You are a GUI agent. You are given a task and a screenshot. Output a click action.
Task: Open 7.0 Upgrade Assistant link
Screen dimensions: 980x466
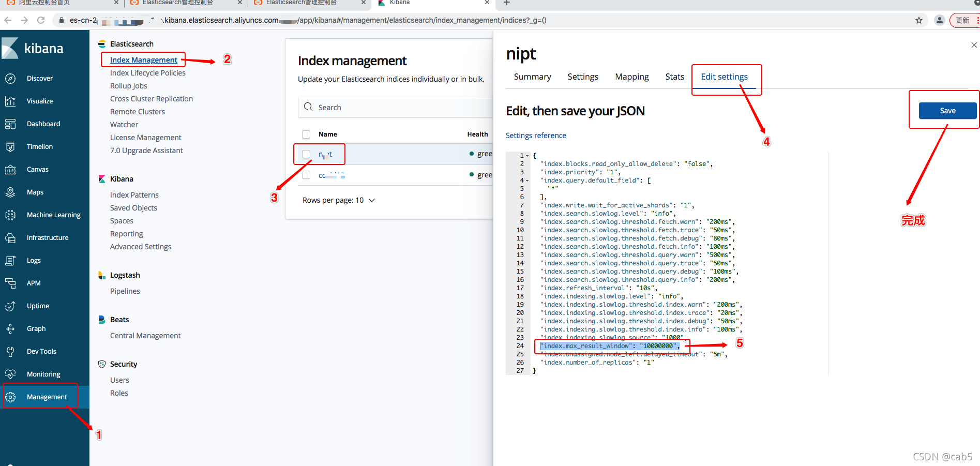click(x=146, y=151)
